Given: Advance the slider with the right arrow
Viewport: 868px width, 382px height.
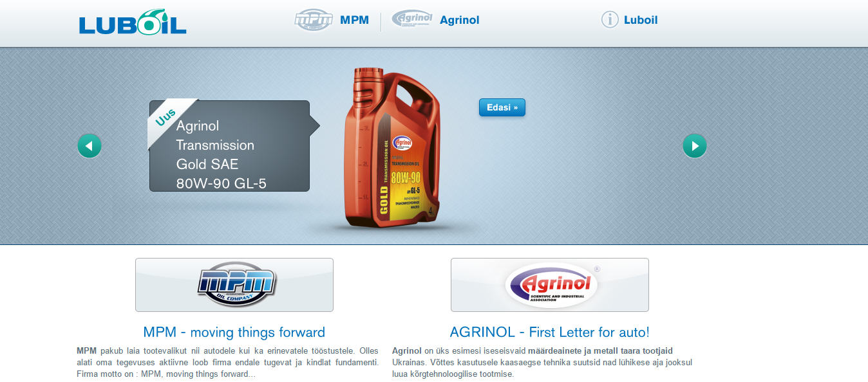Looking at the screenshot, I should 694,146.
